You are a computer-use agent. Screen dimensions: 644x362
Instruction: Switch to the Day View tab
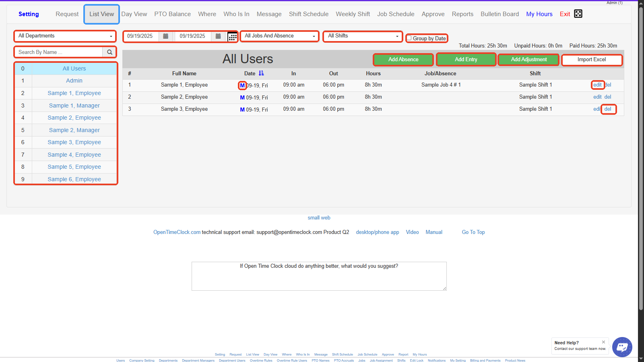[x=134, y=14]
